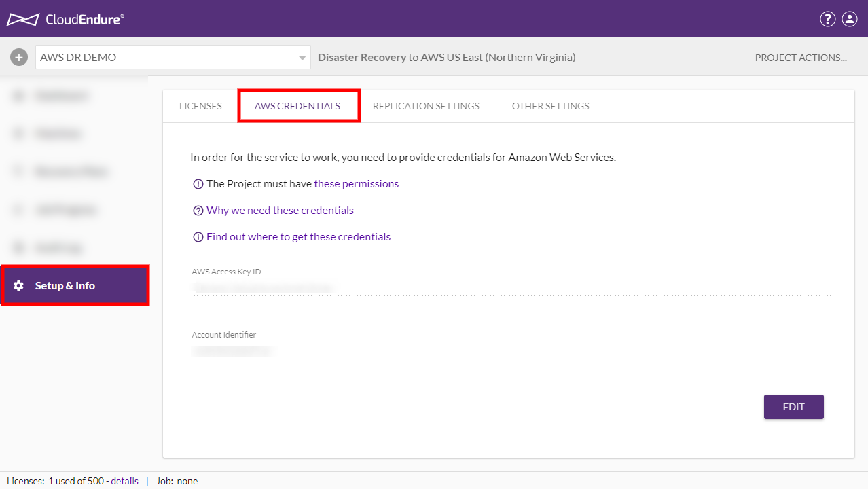
Task: Click 'Licenses: 1 used of 500' status text
Action: tap(56, 481)
